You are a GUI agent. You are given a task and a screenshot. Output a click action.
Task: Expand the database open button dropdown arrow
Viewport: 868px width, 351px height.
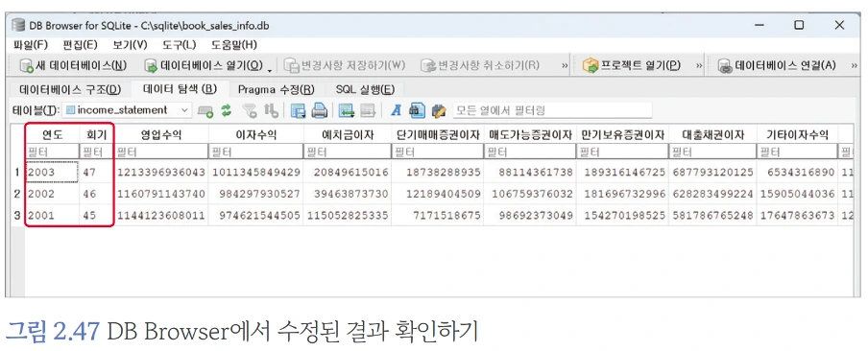[270, 69]
